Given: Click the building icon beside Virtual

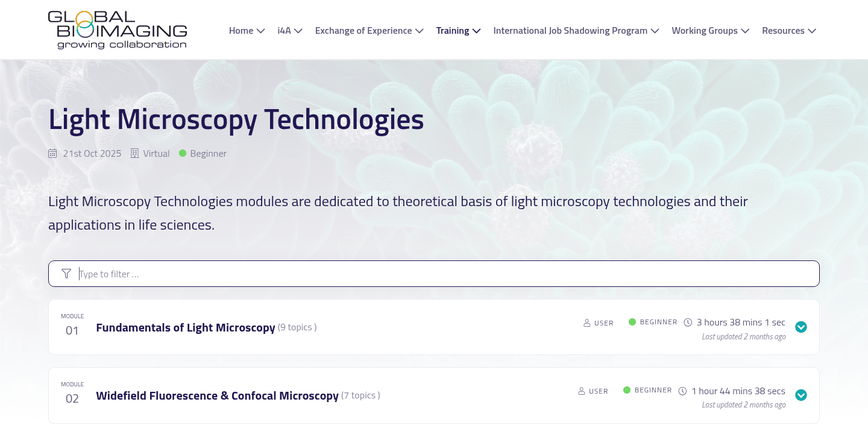Looking at the screenshot, I should [134, 153].
